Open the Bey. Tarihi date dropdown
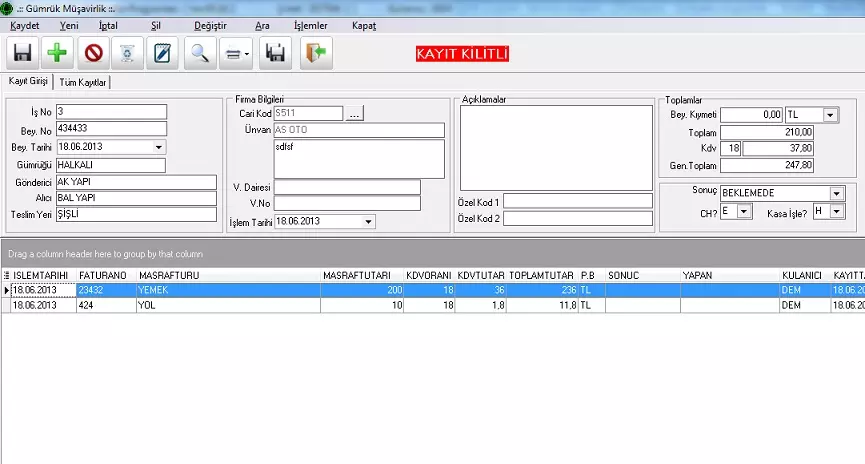This screenshot has height=464, width=865. click(159, 147)
